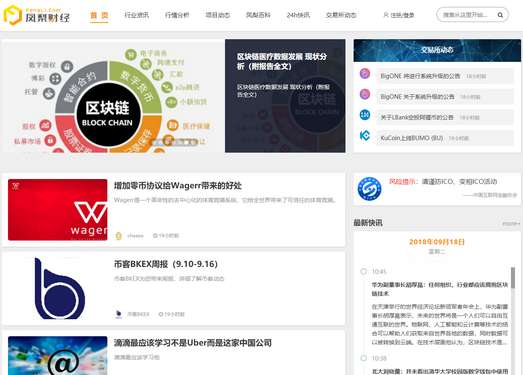
Task: Click the Wagerr article author avatar icon
Action: pos(118,236)
